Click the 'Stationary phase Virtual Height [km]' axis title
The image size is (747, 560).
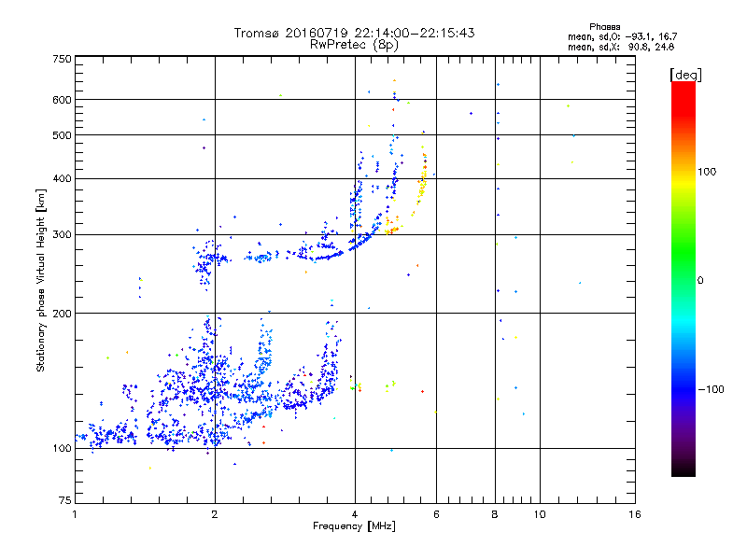click(x=41, y=280)
